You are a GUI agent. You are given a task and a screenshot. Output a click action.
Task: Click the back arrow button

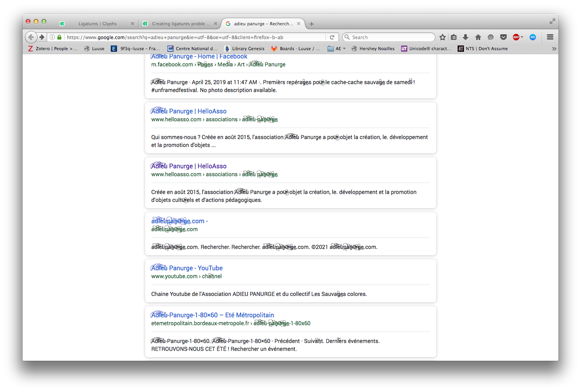(x=31, y=37)
